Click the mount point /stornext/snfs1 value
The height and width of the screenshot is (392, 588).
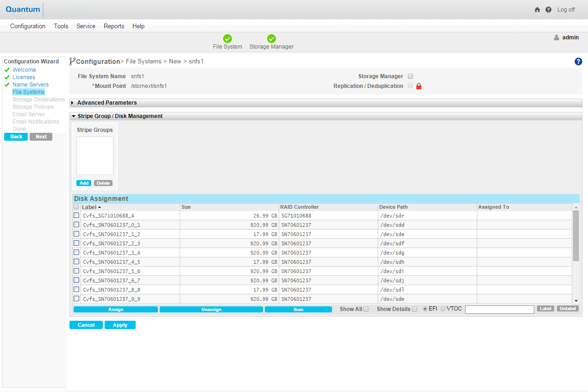(149, 86)
